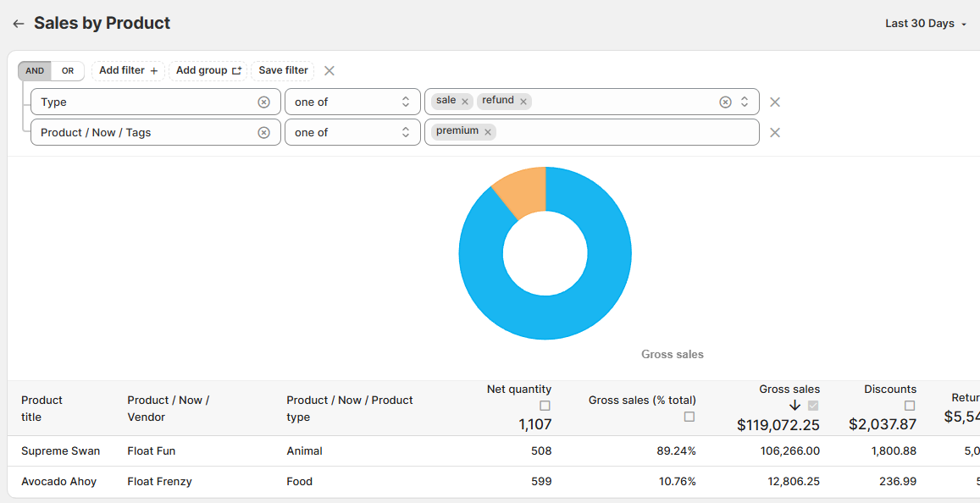Open the 'one of' operator for Type
Viewport: 980px width, 503px height.
coord(352,102)
